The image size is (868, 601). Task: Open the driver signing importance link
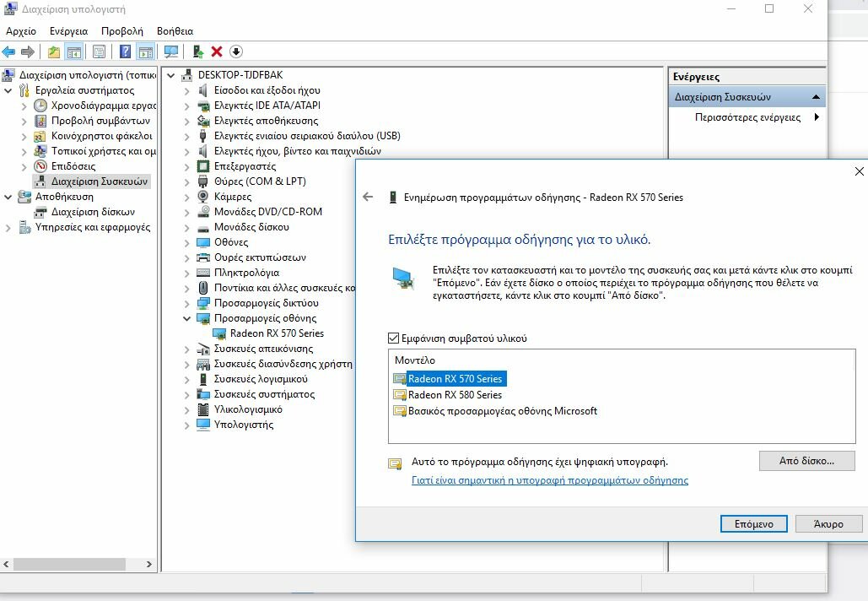coord(550,480)
